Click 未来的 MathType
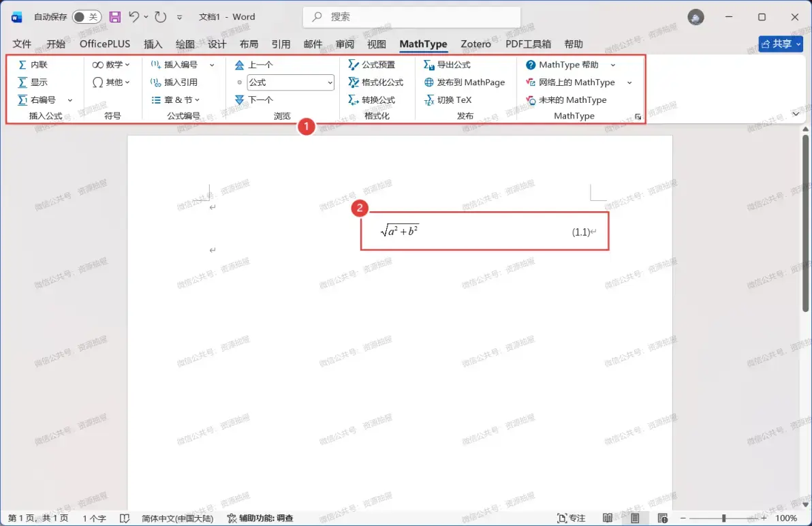Screen dimensions: 812x526 click(x=566, y=100)
